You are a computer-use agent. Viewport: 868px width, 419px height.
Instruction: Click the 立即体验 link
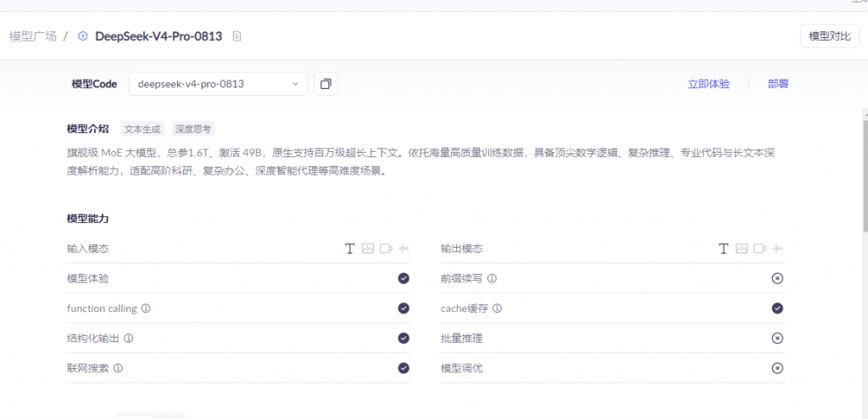click(x=709, y=84)
